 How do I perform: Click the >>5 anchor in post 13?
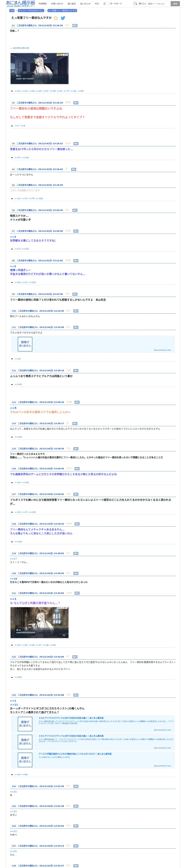13,408
